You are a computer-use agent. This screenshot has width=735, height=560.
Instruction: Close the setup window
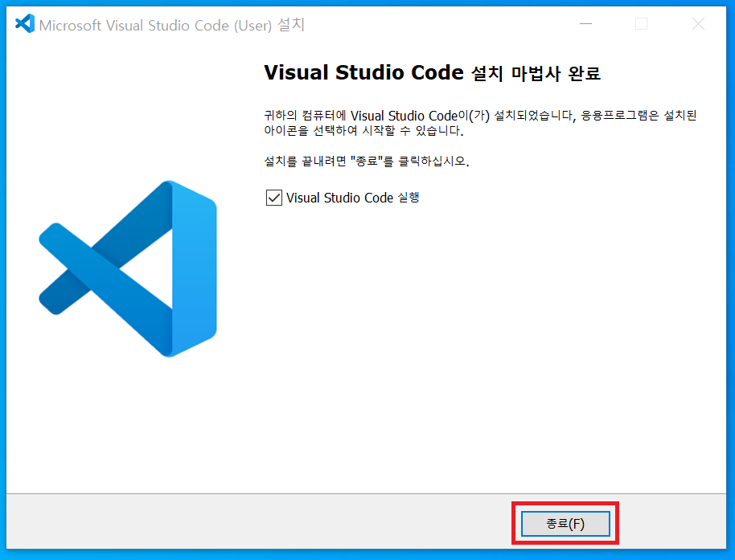pos(698,24)
